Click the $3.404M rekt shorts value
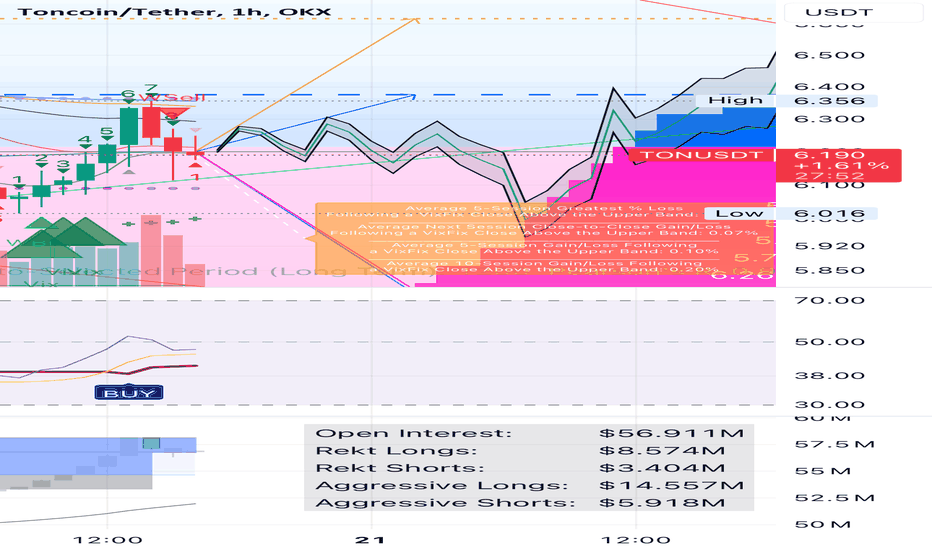This screenshot has width=932, height=550. click(662, 468)
